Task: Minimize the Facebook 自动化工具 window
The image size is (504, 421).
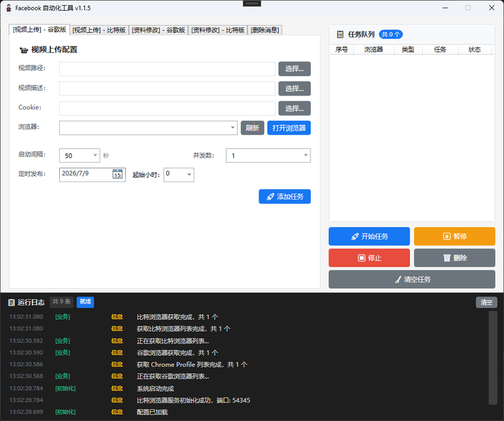Action: [445, 8]
